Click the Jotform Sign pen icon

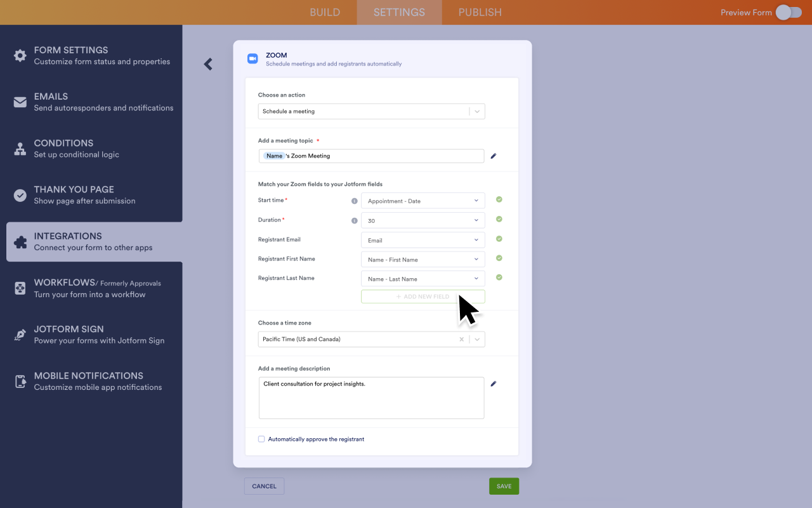tap(20, 335)
